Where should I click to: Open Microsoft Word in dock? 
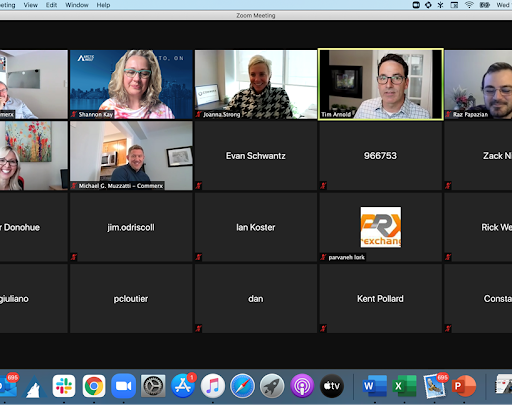(375, 386)
